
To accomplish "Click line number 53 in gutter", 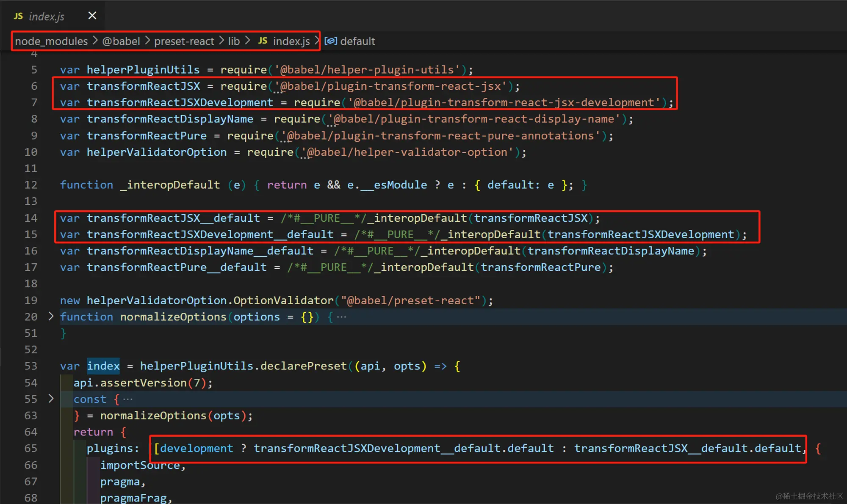I will tap(31, 366).
